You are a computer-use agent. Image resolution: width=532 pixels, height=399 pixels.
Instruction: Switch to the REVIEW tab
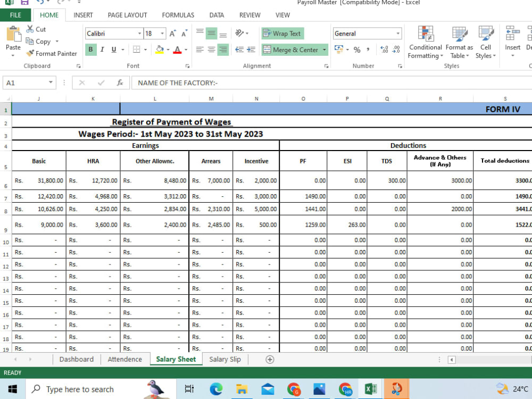pyautogui.click(x=250, y=15)
